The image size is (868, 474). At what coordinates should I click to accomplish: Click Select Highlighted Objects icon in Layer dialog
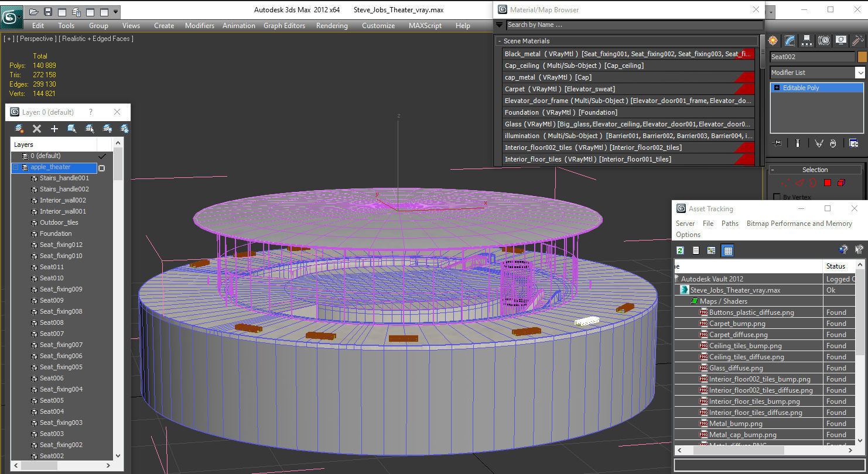(x=72, y=129)
